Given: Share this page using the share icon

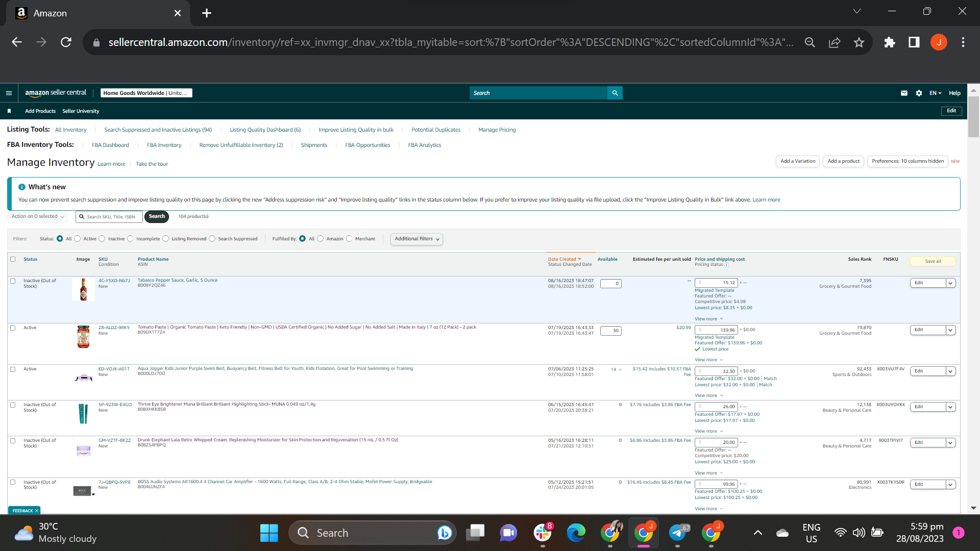Looking at the screenshot, I should (x=835, y=42).
